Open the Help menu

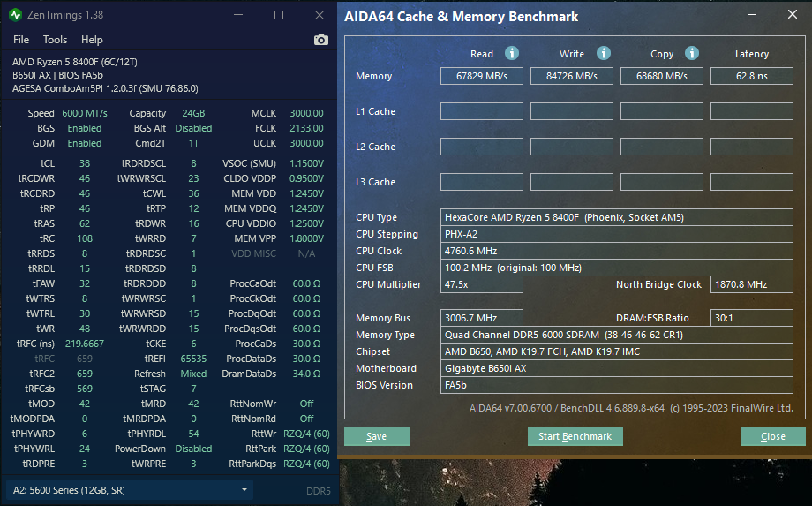pyautogui.click(x=92, y=40)
